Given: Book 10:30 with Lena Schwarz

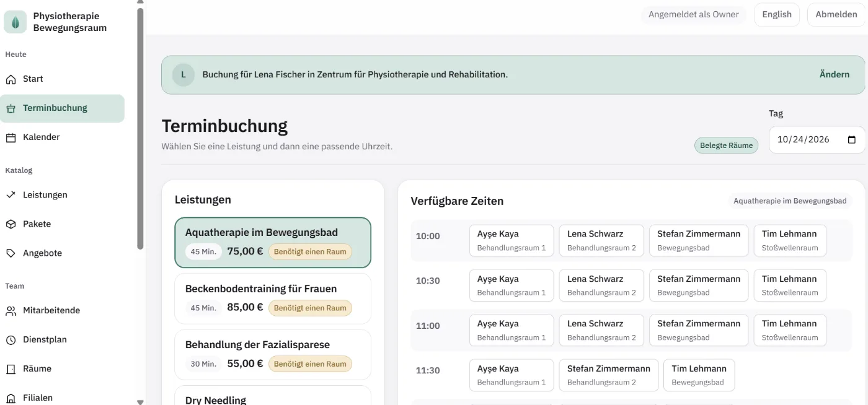Looking at the screenshot, I should pyautogui.click(x=601, y=285).
